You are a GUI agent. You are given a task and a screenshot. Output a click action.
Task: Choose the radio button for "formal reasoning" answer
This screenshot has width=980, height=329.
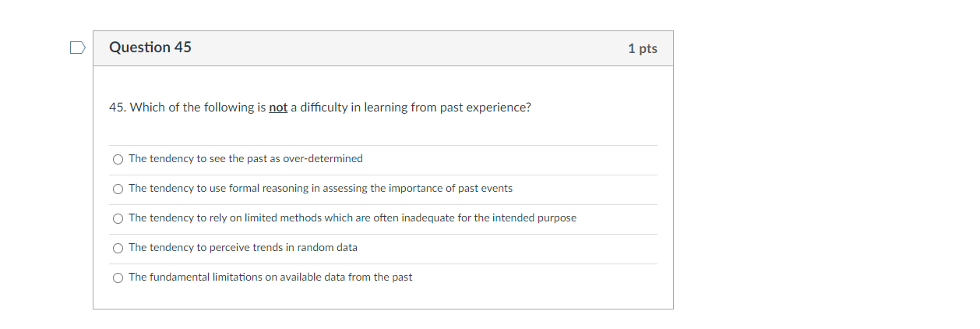tap(118, 189)
